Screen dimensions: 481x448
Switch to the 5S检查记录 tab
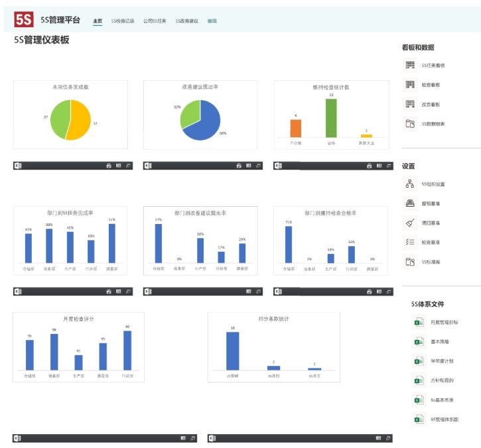(x=123, y=21)
